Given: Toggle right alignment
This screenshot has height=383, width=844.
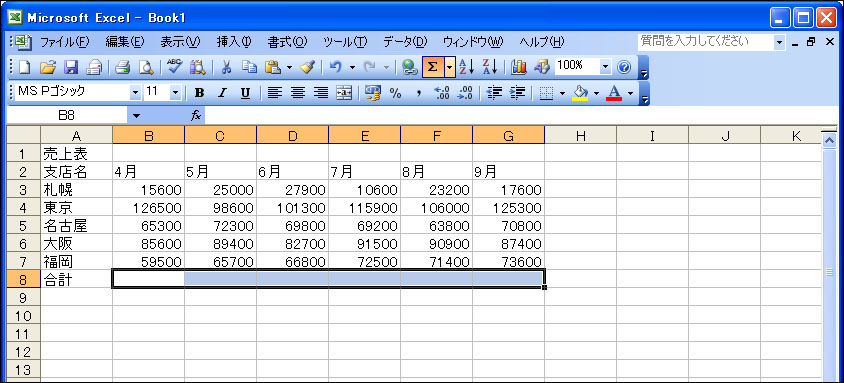Looking at the screenshot, I should coord(321,93).
